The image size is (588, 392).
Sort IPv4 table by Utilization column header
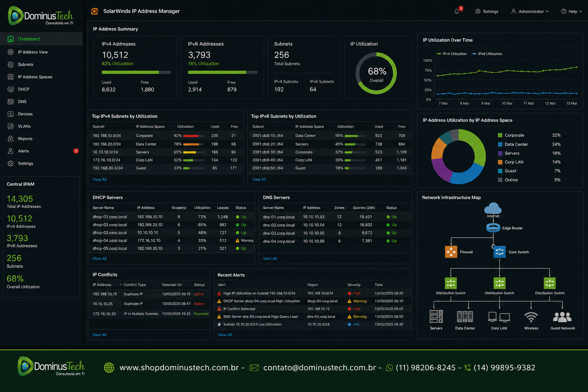tap(185, 127)
